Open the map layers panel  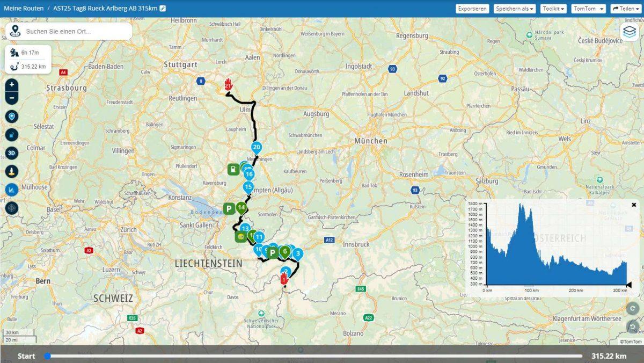coord(629,32)
